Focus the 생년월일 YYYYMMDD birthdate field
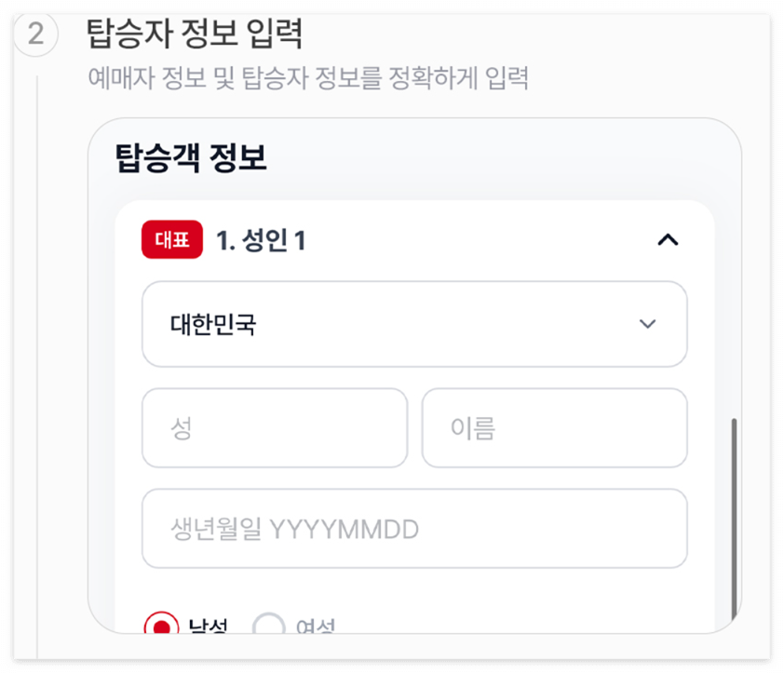The height and width of the screenshot is (673, 784). (x=415, y=528)
